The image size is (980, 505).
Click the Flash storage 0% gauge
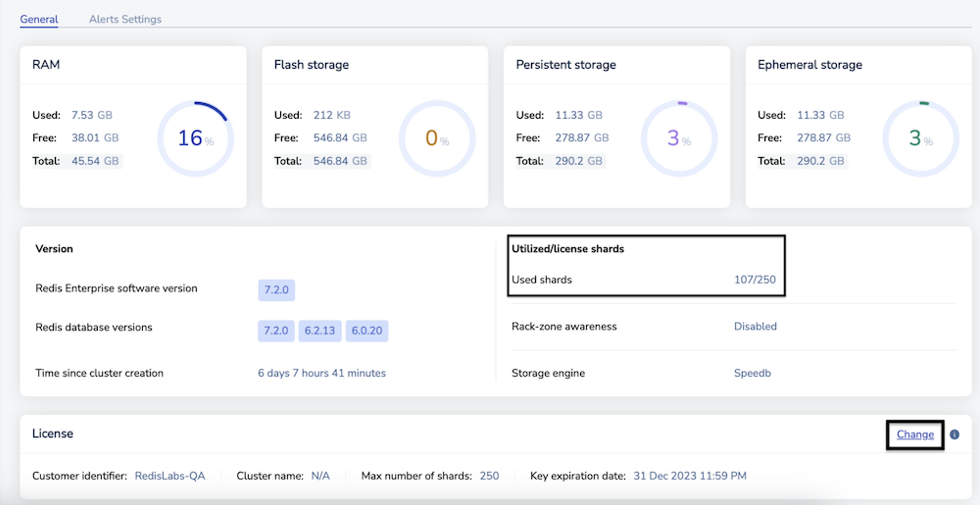(437, 138)
